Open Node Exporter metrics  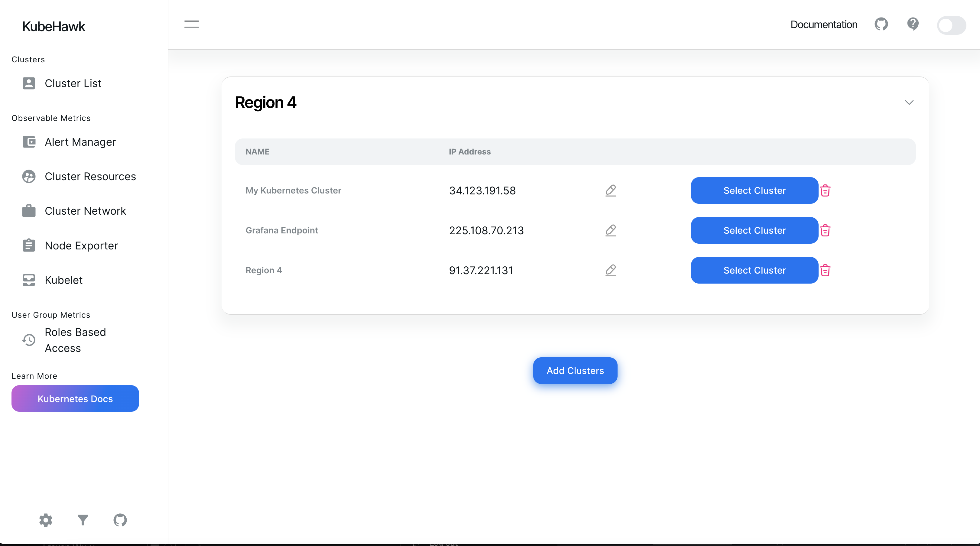tap(81, 246)
